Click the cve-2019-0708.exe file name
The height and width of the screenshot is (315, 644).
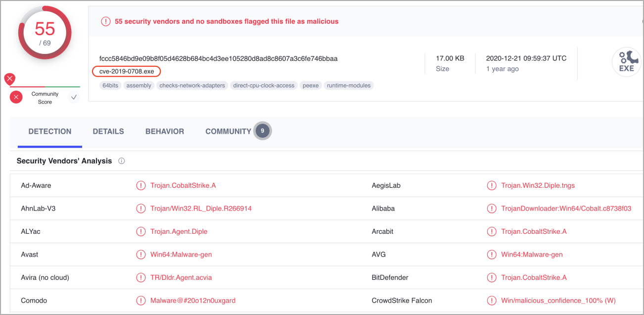coord(127,71)
